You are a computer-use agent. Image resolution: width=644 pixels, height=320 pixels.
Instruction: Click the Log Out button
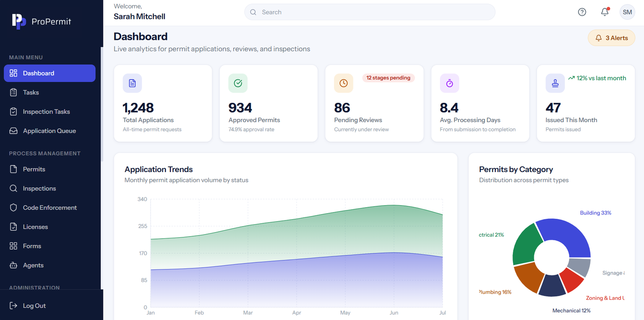(x=50, y=305)
